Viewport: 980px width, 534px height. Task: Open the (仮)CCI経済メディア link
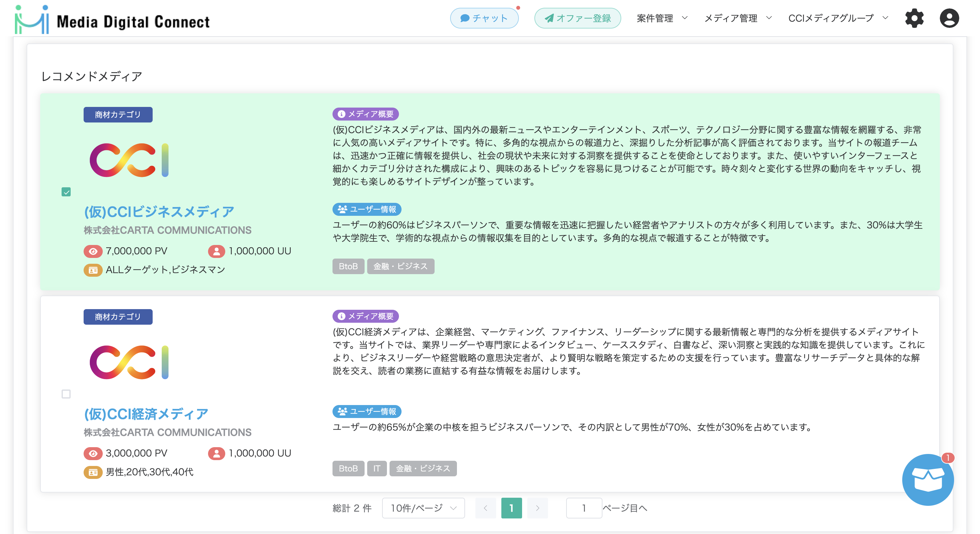point(146,414)
